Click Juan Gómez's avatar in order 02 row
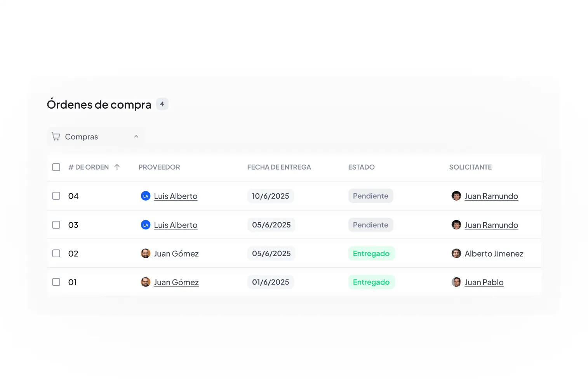The height and width of the screenshot is (392, 588). (146, 253)
